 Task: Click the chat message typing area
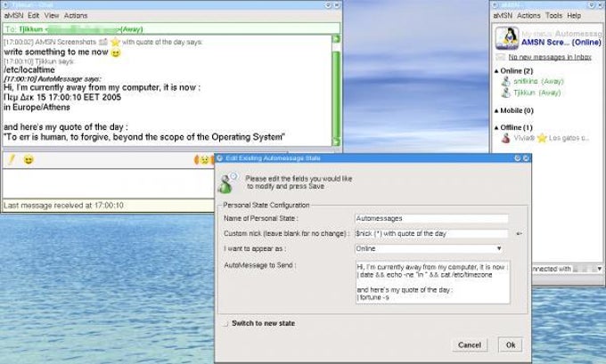pos(108,183)
